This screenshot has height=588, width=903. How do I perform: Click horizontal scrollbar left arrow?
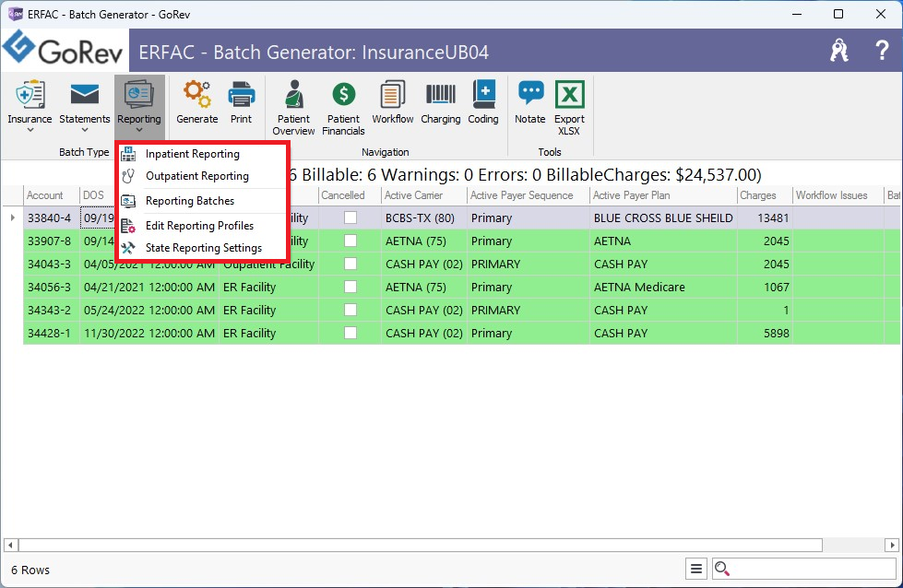(10, 545)
